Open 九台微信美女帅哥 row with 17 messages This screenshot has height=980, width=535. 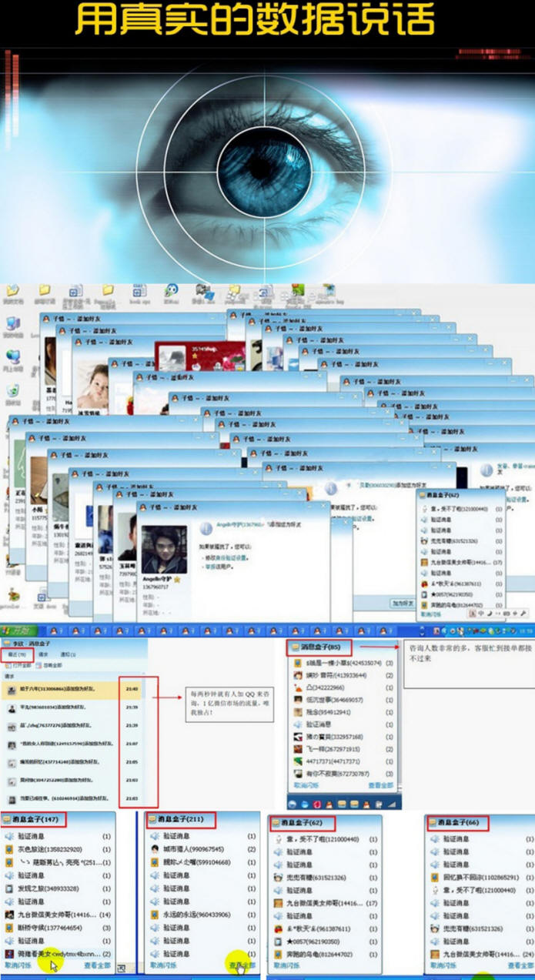point(325,903)
